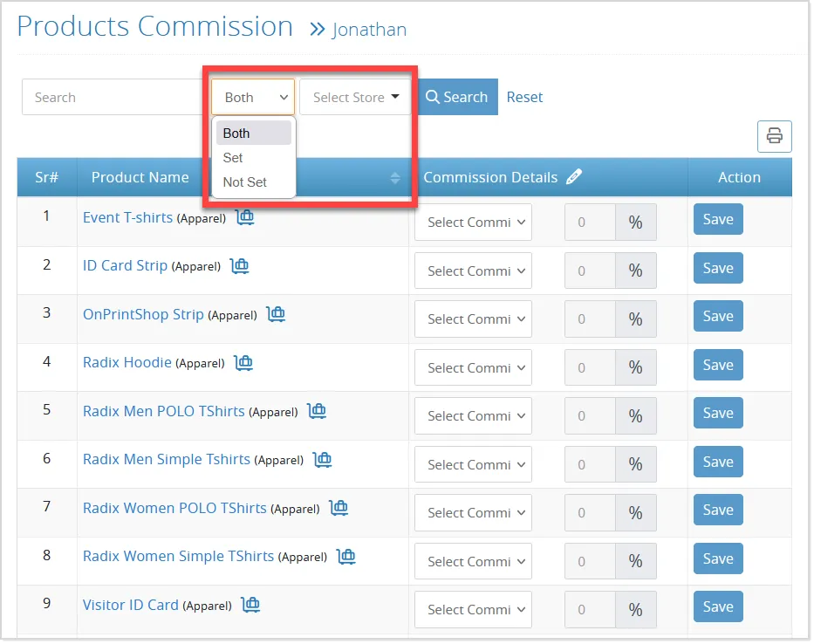Click the cart icon next to Event T-shirts
Viewport: 814px width, 644px height.
(245, 217)
